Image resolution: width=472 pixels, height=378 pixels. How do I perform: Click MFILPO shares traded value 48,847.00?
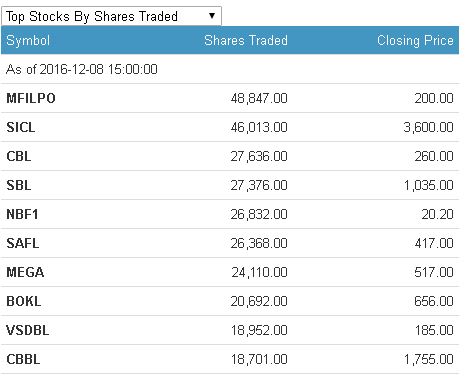point(259,98)
